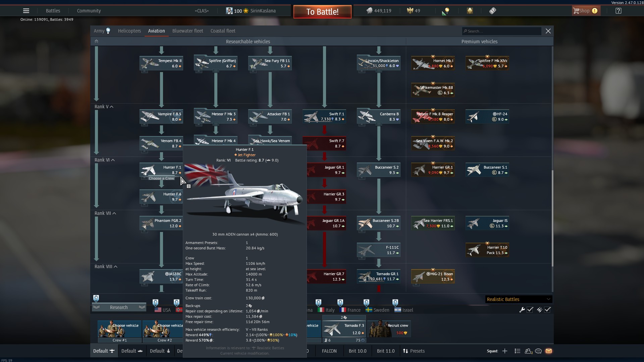Switch to the Army tab
Screen dimensions: 644x362
102,31
